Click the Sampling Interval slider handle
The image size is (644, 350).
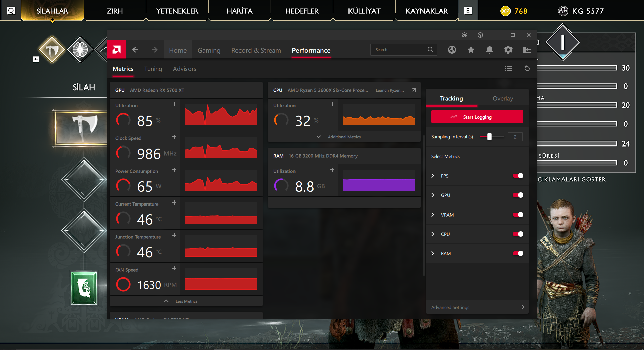489,137
